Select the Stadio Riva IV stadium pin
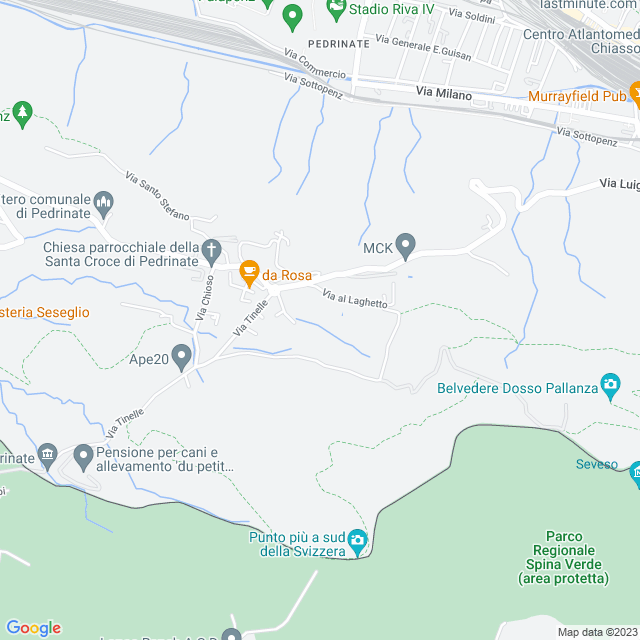Screen dimensions: 640x640 [x=337, y=9]
